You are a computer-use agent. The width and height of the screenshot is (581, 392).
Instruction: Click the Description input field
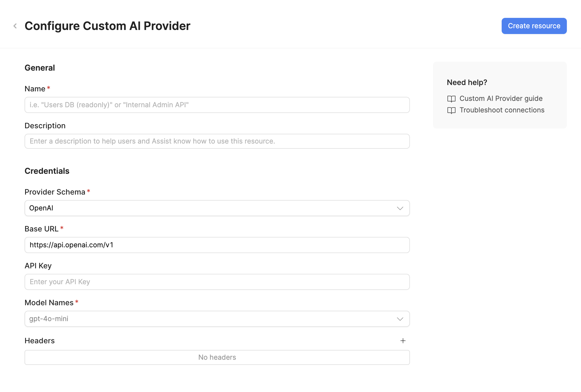point(217,141)
